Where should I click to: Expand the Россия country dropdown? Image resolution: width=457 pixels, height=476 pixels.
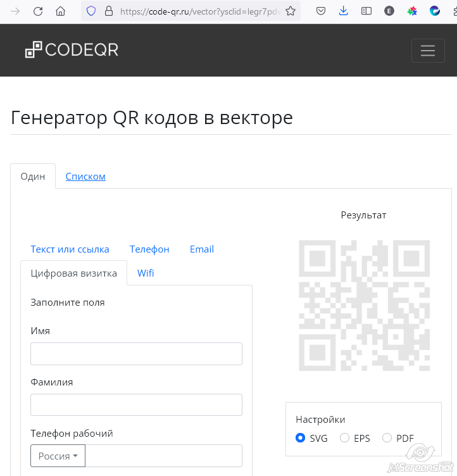click(58, 456)
